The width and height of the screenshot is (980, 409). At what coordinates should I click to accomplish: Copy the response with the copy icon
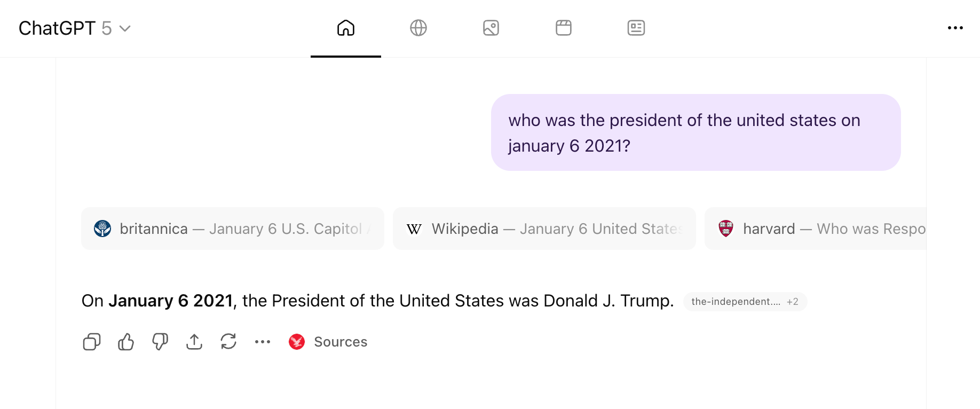tap(92, 342)
